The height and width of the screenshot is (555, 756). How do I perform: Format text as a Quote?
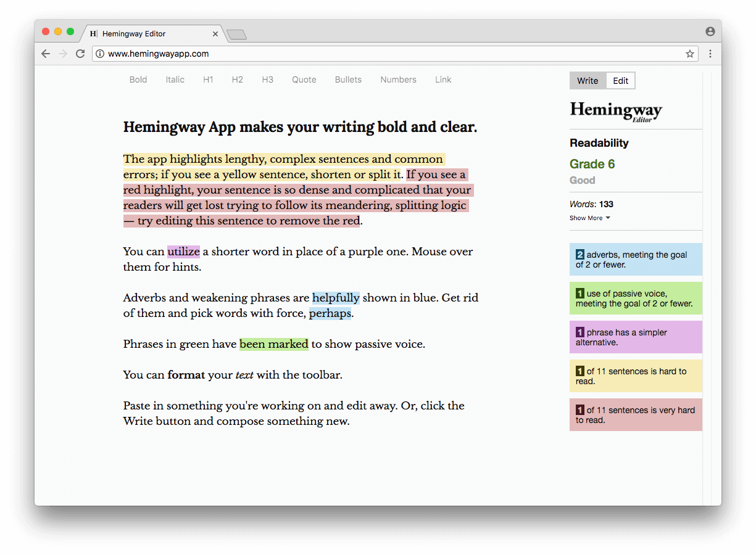[304, 80]
